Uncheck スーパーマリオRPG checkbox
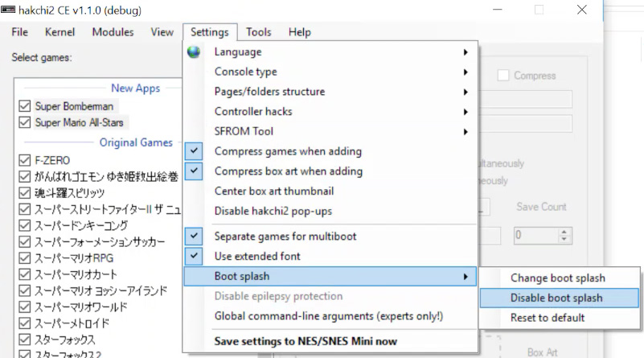Image resolution: width=644 pixels, height=358 pixels. click(25, 258)
